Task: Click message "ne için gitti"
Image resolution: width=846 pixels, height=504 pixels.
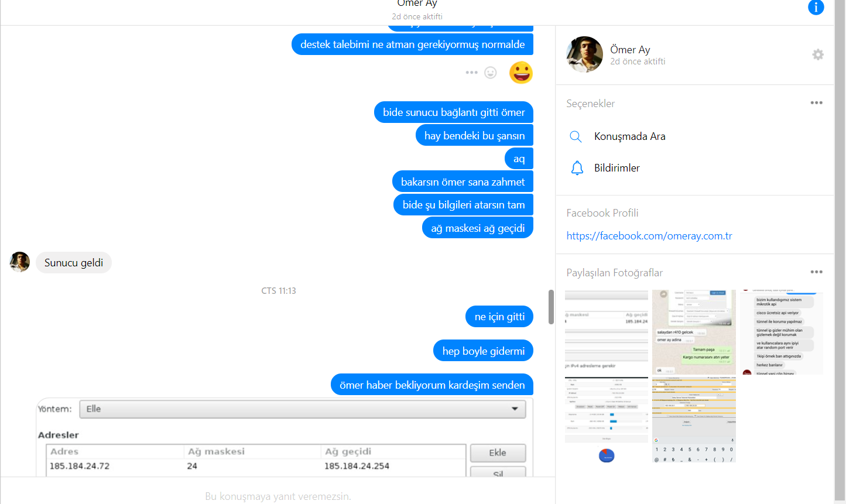Action: click(x=499, y=317)
